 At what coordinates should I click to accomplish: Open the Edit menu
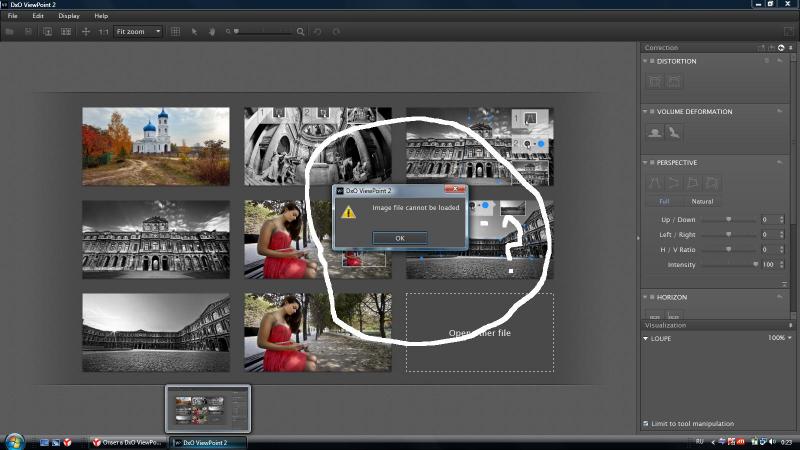pos(38,16)
